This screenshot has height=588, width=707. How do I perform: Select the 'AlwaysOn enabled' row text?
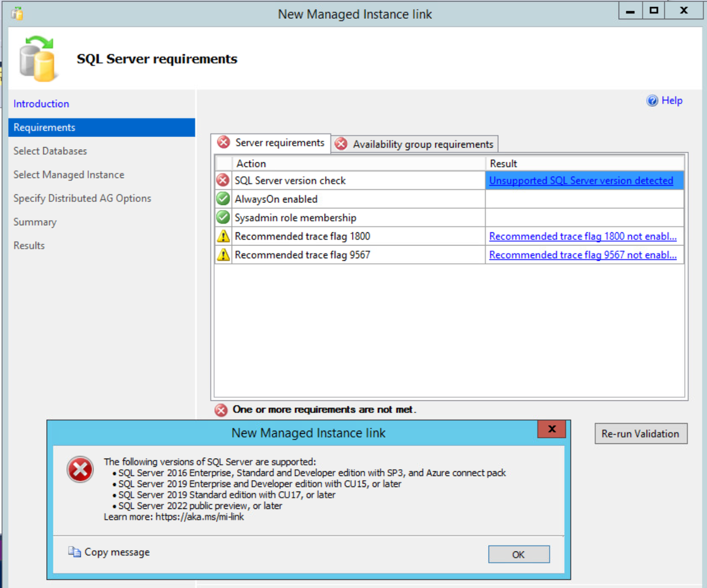(276, 199)
